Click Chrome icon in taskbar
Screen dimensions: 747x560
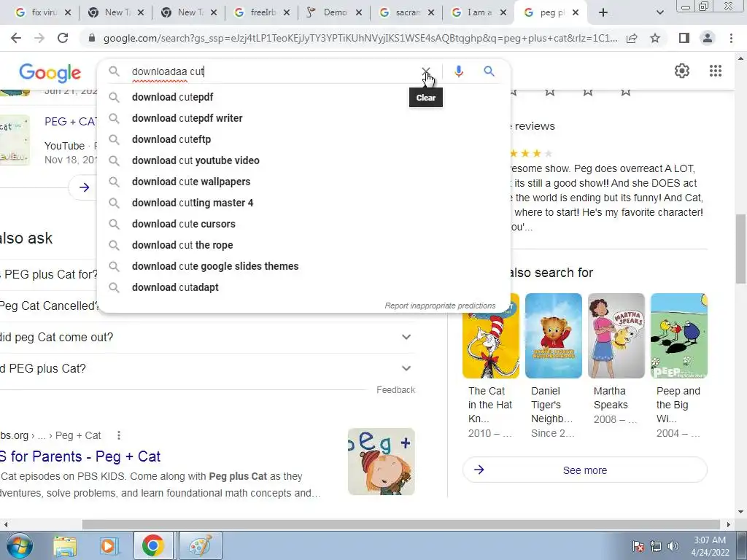pos(152,545)
